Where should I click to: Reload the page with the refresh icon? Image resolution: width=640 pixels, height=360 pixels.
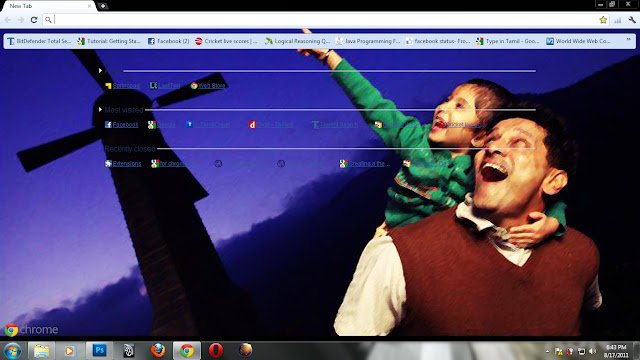click(34, 20)
